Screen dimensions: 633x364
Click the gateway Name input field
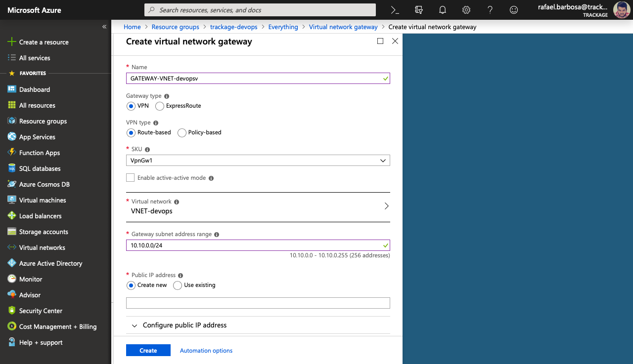[x=258, y=78]
